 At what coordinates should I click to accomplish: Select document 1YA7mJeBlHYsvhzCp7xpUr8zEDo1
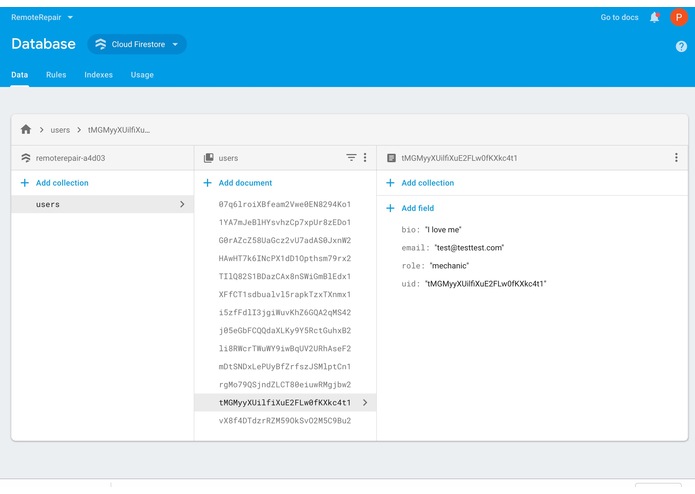[285, 222]
